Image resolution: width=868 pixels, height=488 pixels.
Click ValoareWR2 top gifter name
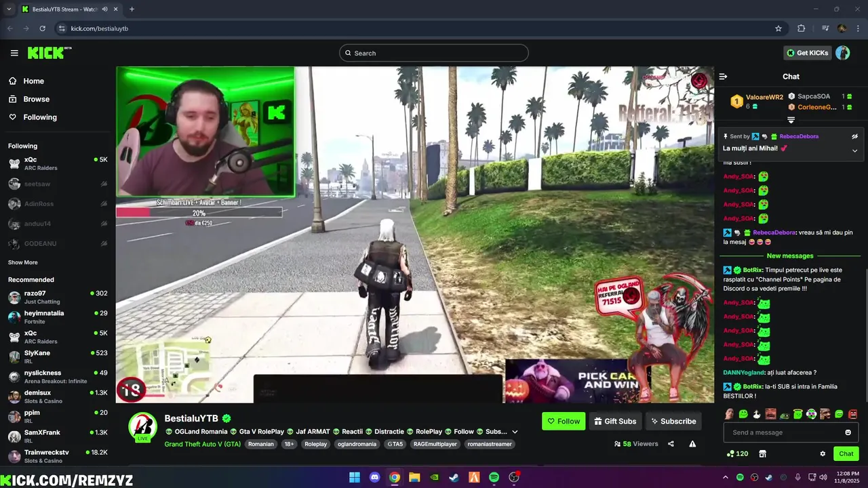point(764,97)
